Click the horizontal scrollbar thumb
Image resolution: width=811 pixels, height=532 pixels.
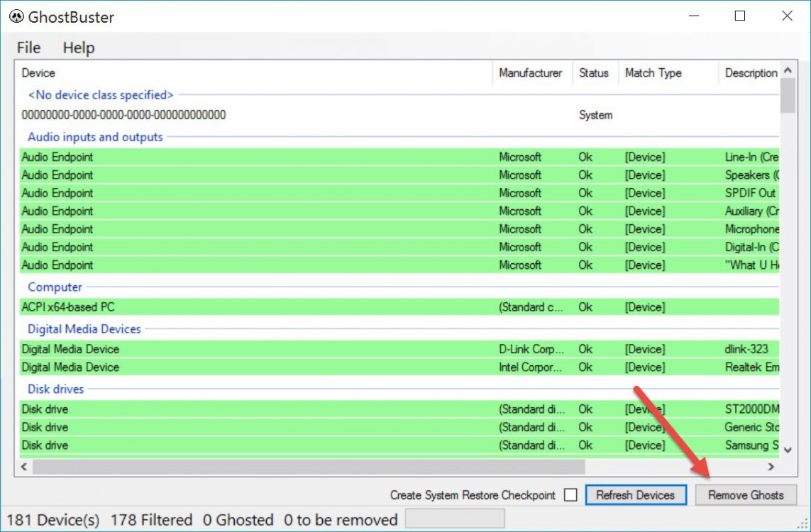pos(309,466)
